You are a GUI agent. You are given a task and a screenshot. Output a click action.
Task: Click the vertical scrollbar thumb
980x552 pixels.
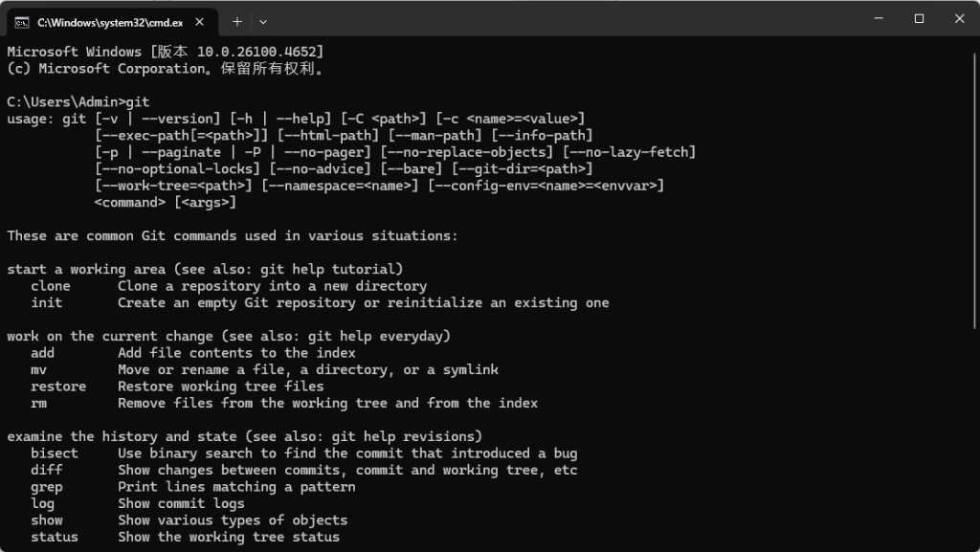coord(975,190)
